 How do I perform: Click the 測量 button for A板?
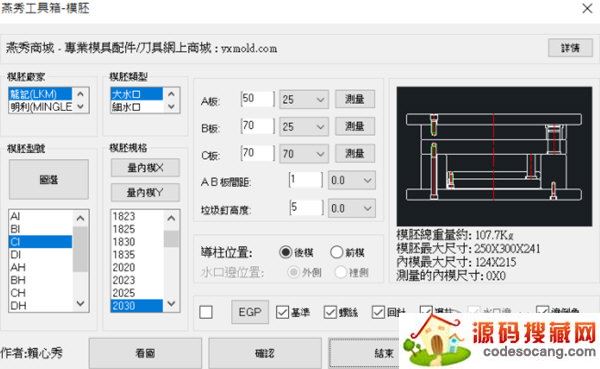coord(355,99)
